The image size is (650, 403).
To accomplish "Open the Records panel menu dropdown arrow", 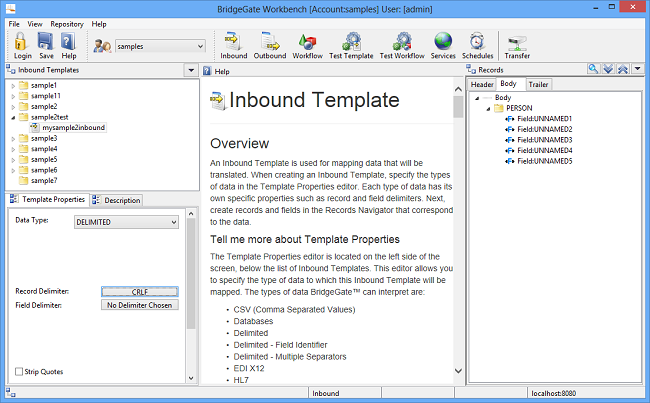I will (x=638, y=69).
